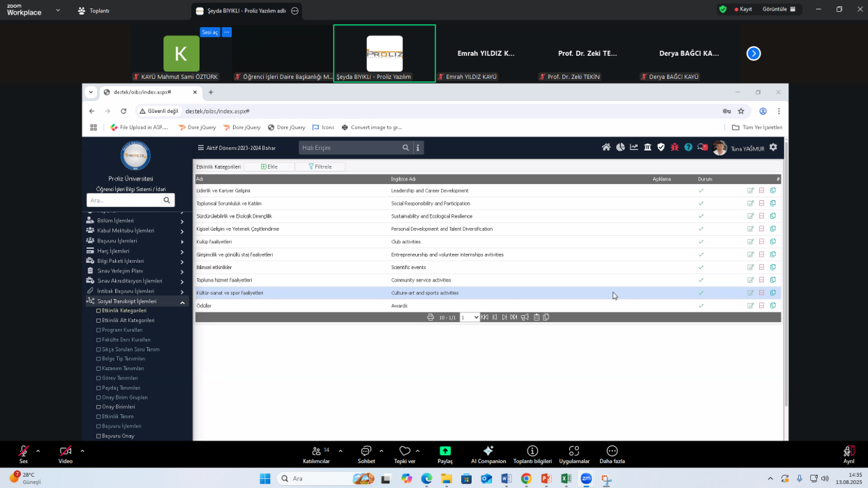Collapse Sosyal Transkript İşlemleri menu
The width and height of the screenshot is (868, 488).
[182, 302]
